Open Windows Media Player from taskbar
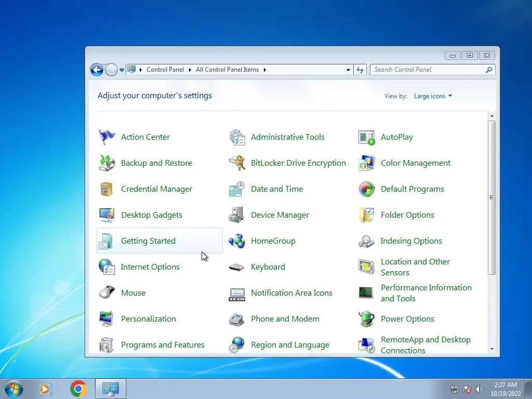The height and width of the screenshot is (399, 532). point(45,389)
